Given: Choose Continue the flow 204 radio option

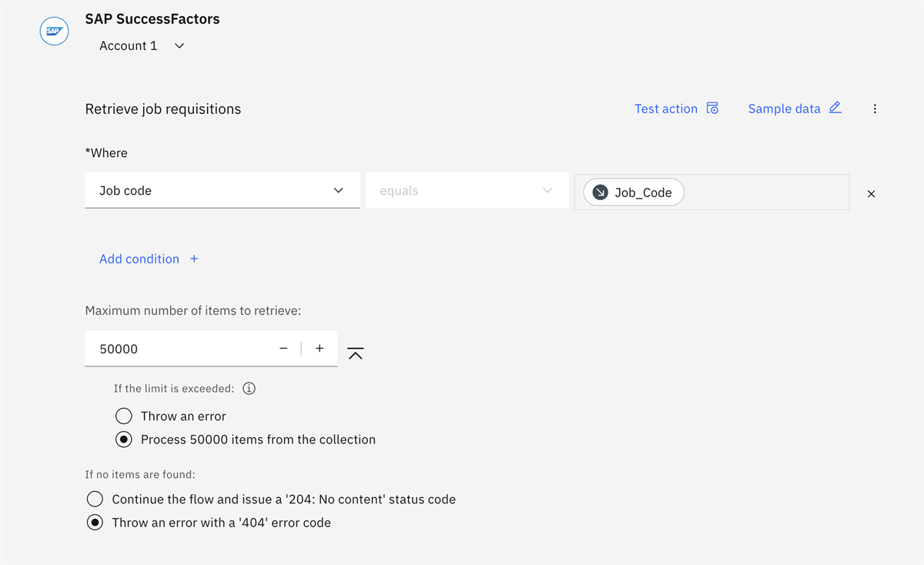Looking at the screenshot, I should coord(95,500).
